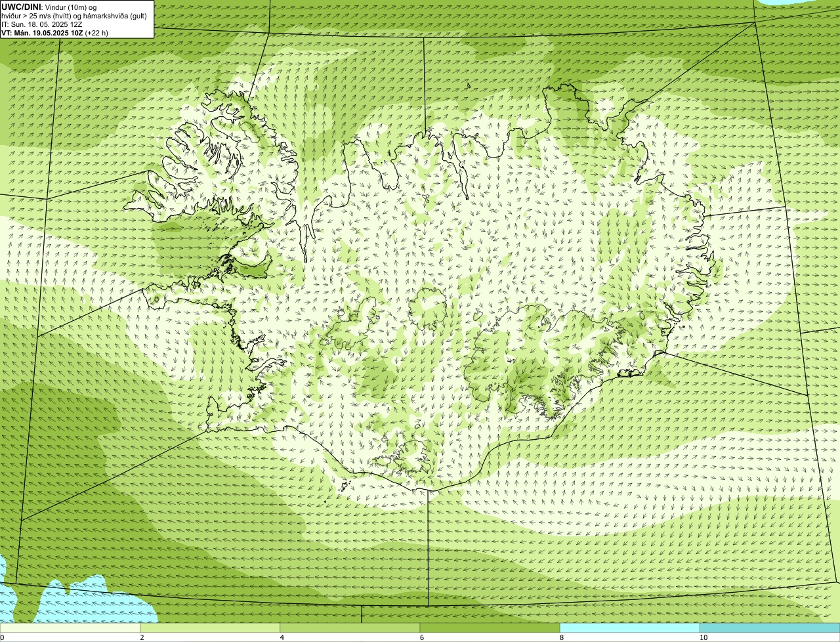Click the "4" colorbar tick label
Viewport: 840px width, 642px height.
pos(282,637)
